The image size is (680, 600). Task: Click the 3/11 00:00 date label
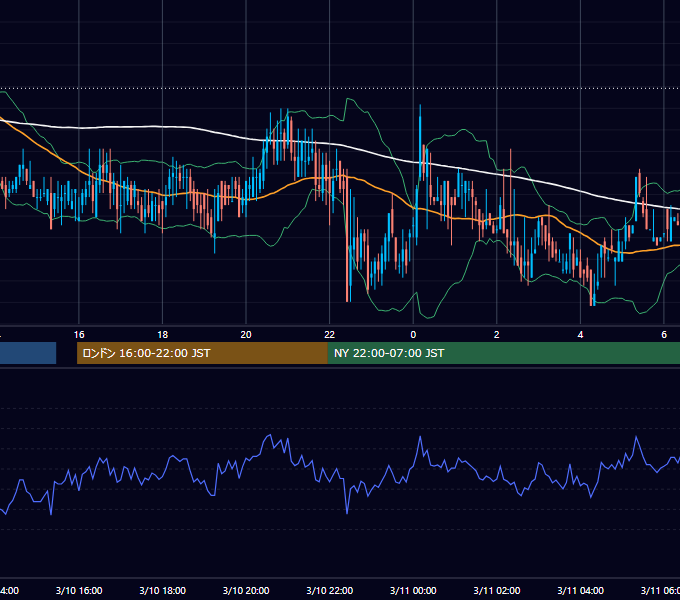coord(413,591)
